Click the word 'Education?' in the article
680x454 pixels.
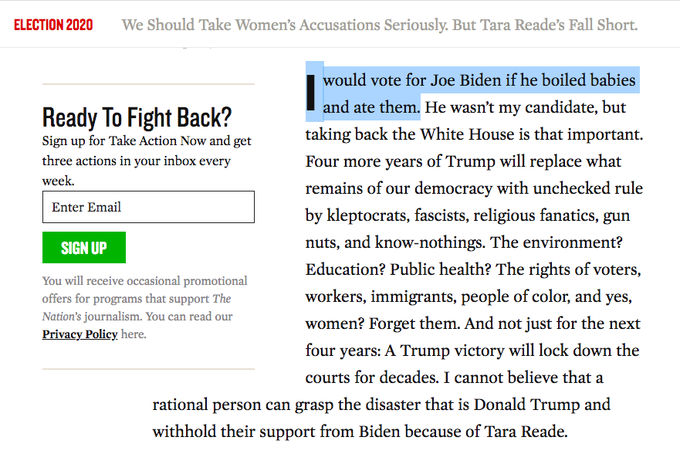tap(345, 270)
